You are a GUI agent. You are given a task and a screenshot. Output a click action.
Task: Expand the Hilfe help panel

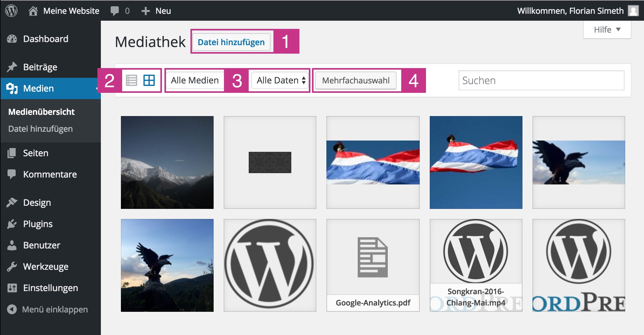point(607,30)
